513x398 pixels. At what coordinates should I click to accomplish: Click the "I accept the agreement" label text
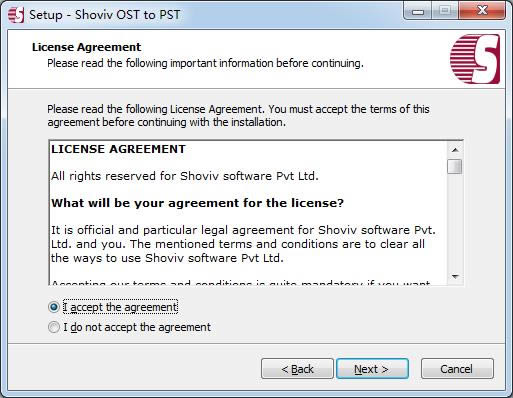coord(120,307)
